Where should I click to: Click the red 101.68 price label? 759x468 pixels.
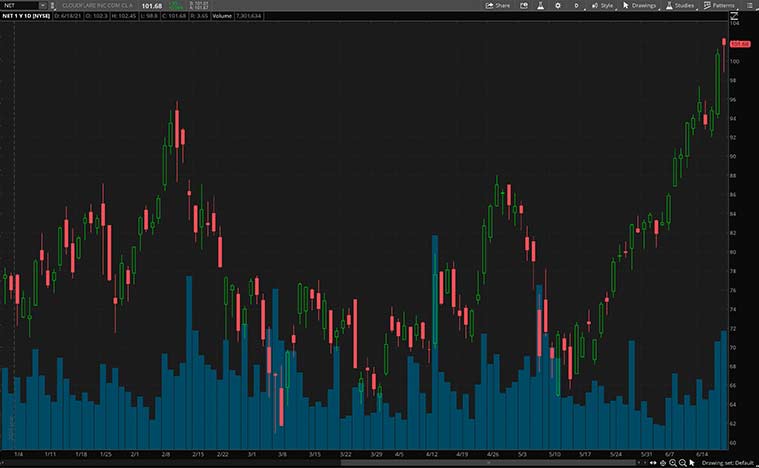point(740,44)
